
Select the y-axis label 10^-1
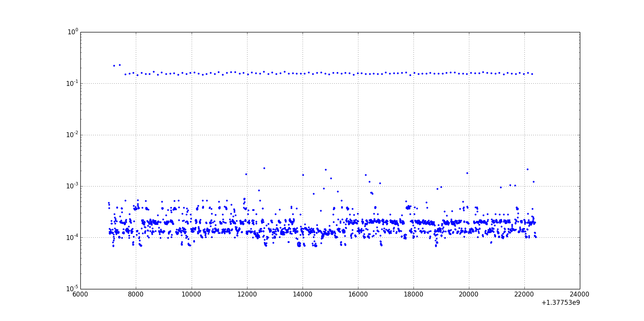click(x=72, y=83)
